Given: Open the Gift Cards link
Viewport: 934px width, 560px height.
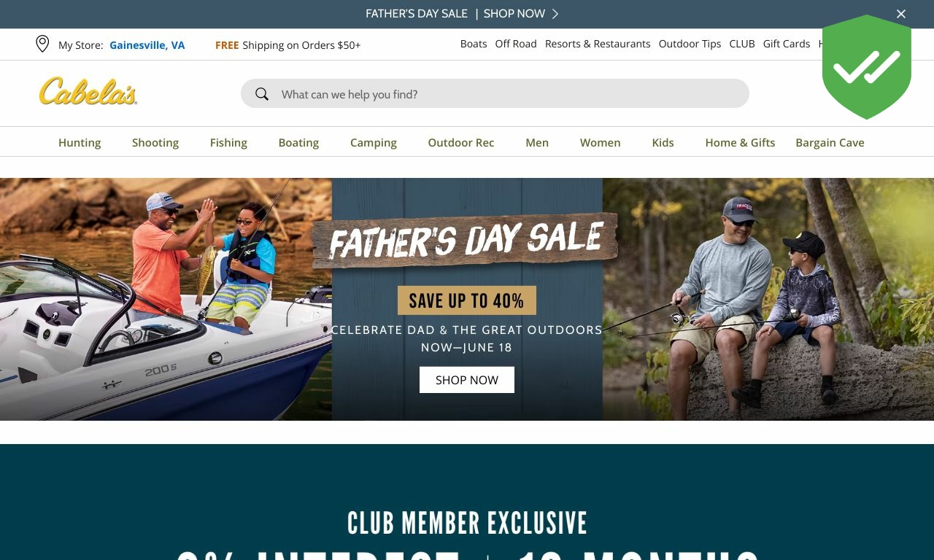Looking at the screenshot, I should tap(787, 44).
